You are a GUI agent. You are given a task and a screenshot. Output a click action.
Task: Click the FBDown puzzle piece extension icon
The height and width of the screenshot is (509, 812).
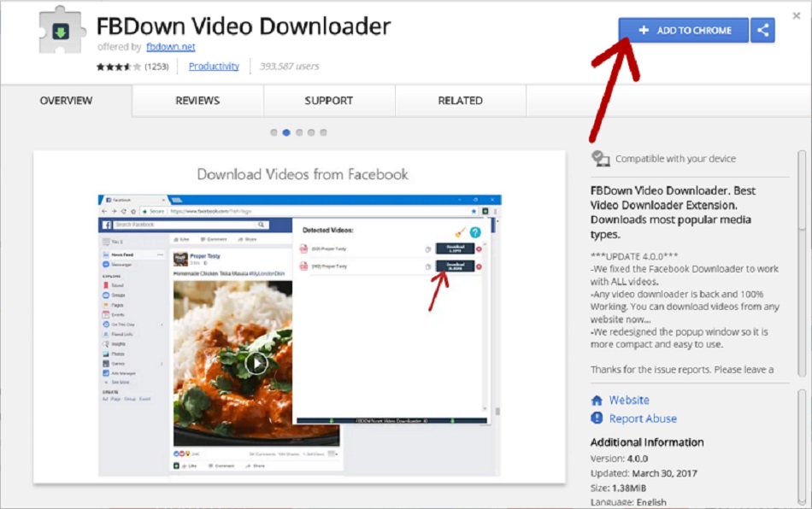[x=62, y=30]
